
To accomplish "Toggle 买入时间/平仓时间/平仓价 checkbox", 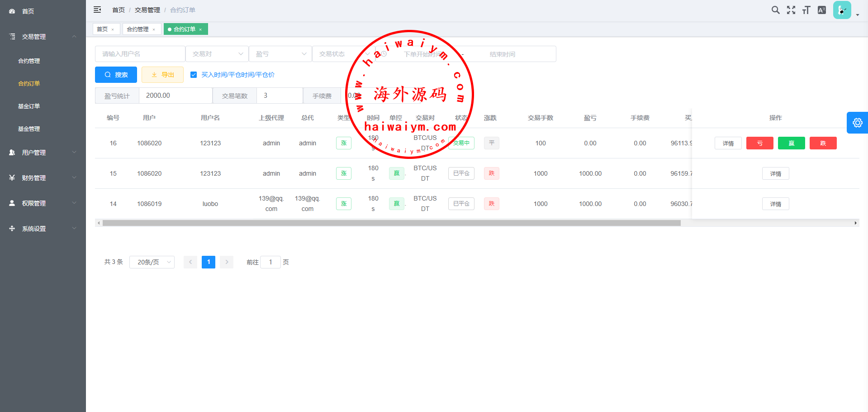I will [x=194, y=75].
